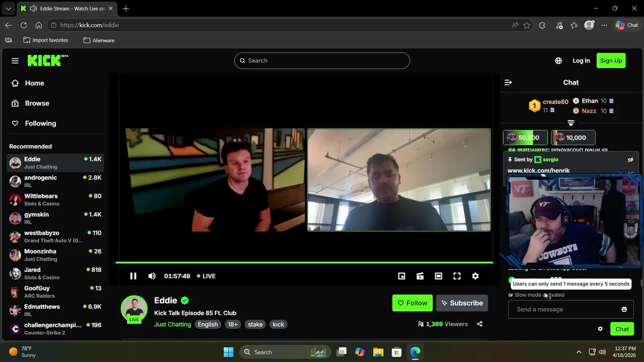Click Nazz in gift leaderboard
The image size is (644, 362).
tap(589, 111)
